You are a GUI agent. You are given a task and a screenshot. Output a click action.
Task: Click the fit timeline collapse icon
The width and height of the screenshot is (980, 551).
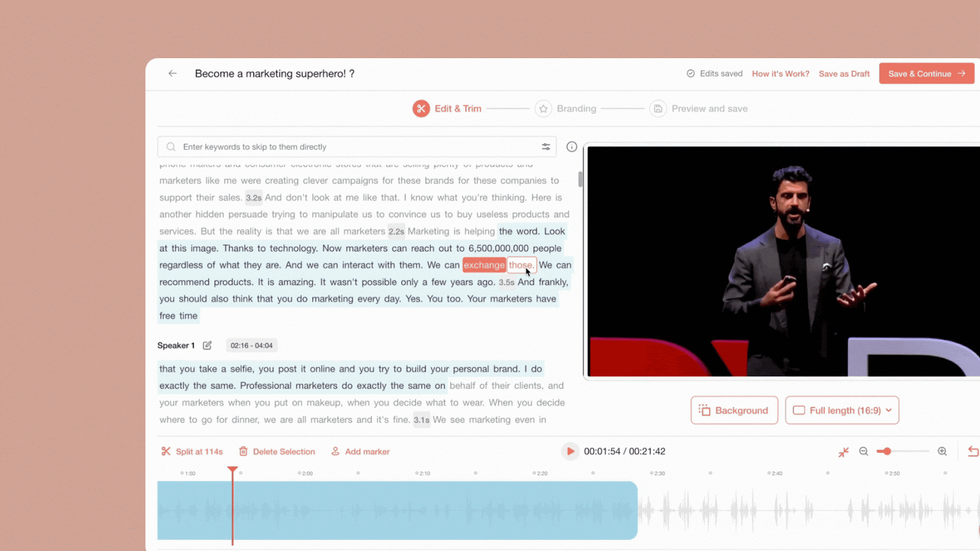[x=843, y=452]
